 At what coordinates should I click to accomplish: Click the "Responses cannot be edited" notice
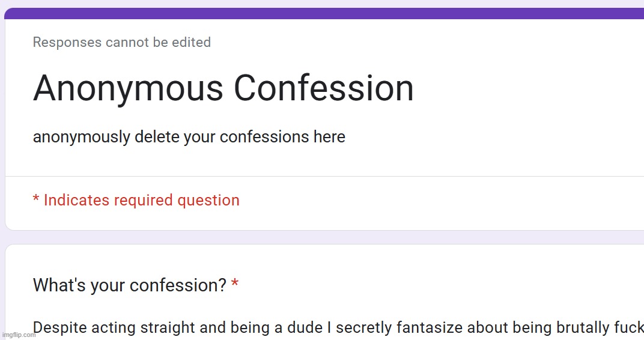pos(121,43)
